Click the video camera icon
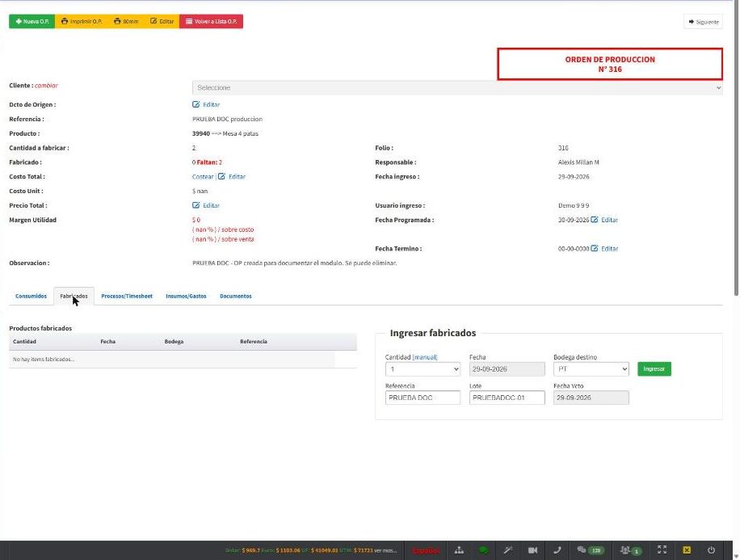 tap(533, 550)
